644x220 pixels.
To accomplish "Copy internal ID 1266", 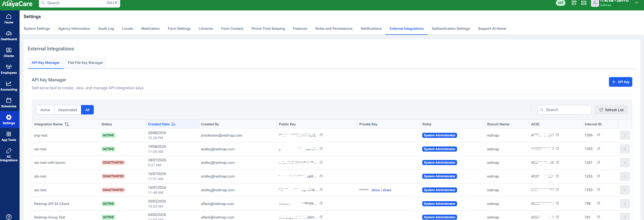I will coord(599,135).
